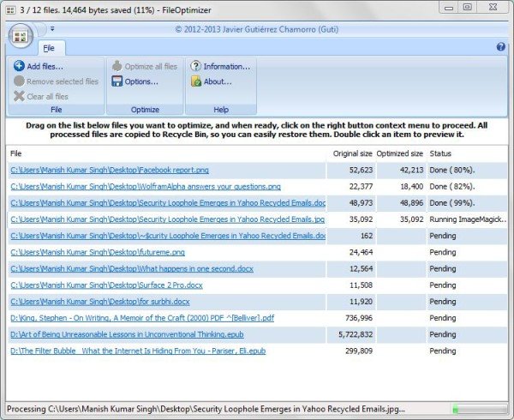Screen dimensions: 514x420
Task: Sort by Original size column header
Action: 352,153
